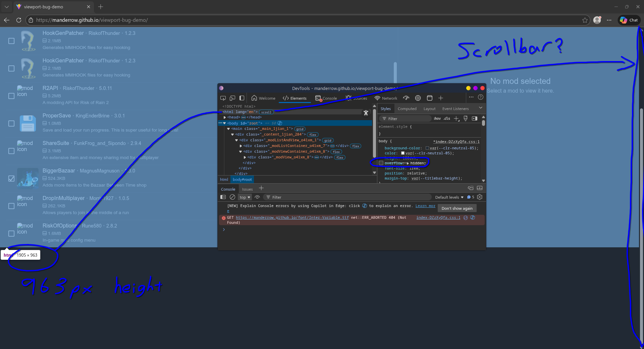
Task: Toggle the :hov element state button
Action: [x=437, y=118]
